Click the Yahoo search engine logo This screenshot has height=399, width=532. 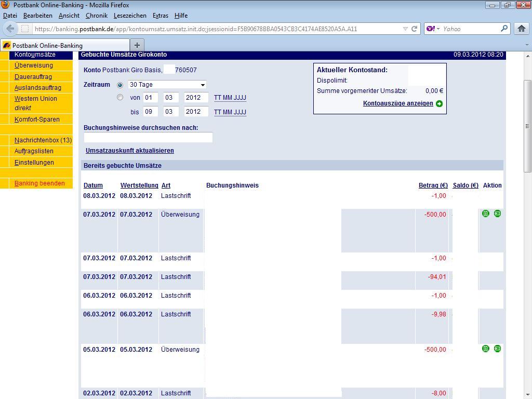click(x=431, y=29)
